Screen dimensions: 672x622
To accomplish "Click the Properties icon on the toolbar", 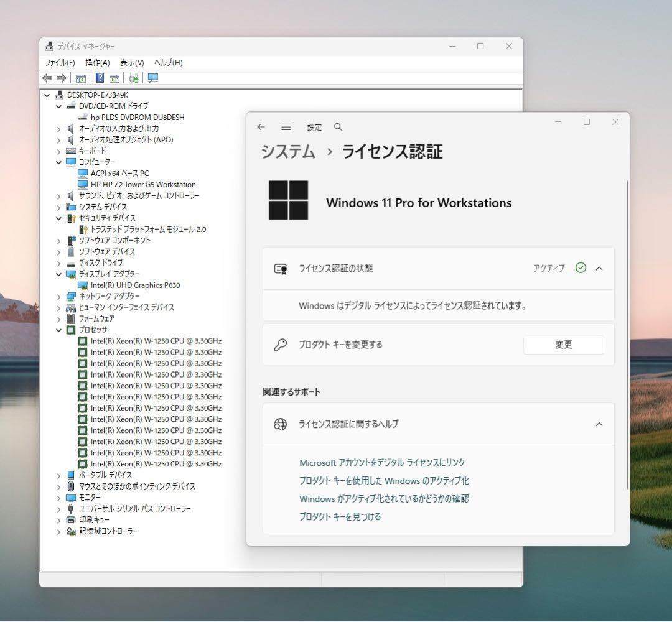I will [114, 77].
